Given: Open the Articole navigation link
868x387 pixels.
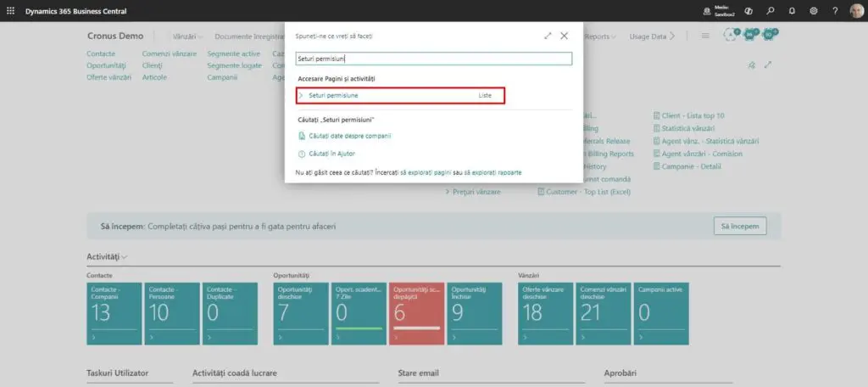Looking at the screenshot, I should tap(154, 77).
